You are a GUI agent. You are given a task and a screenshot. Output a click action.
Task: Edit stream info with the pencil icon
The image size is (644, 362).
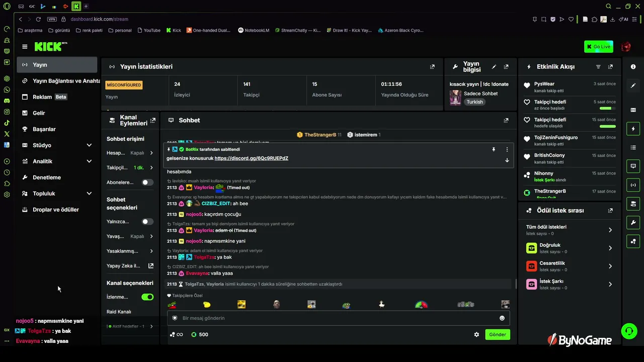tap(494, 67)
